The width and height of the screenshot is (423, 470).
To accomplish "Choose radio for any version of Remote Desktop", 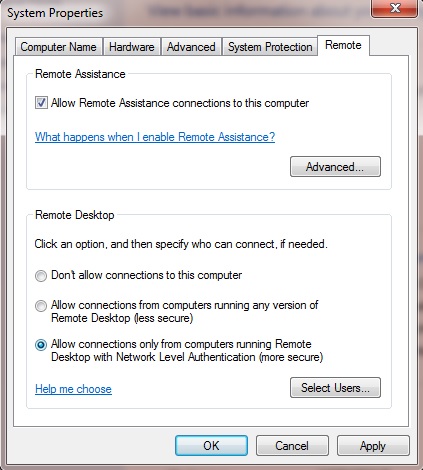I will [x=41, y=306].
